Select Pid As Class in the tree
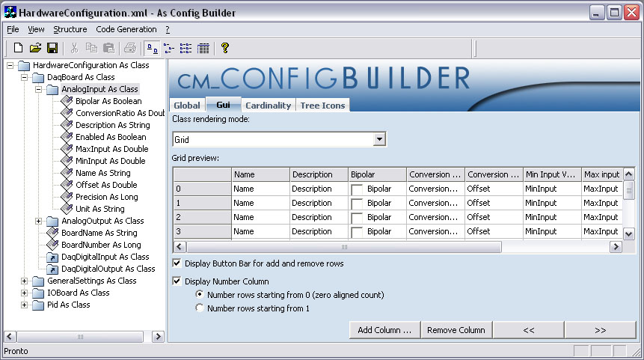644x360 pixels. pos(68,305)
